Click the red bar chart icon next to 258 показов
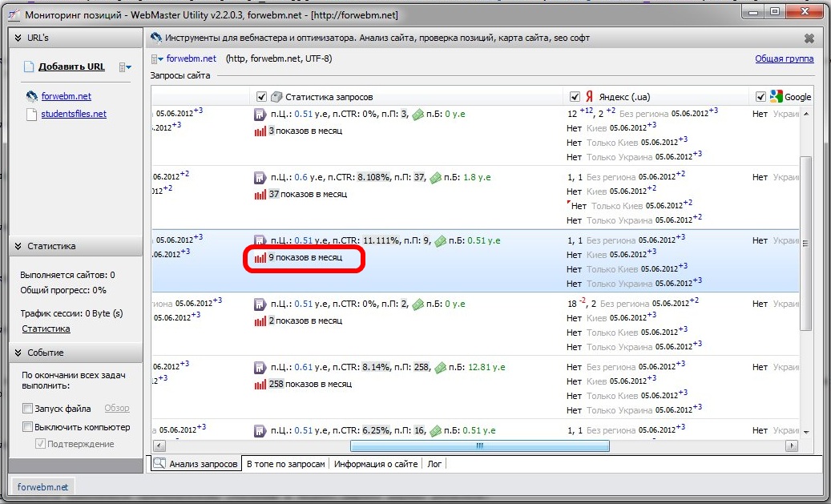This screenshot has height=504, width=831. tap(260, 385)
